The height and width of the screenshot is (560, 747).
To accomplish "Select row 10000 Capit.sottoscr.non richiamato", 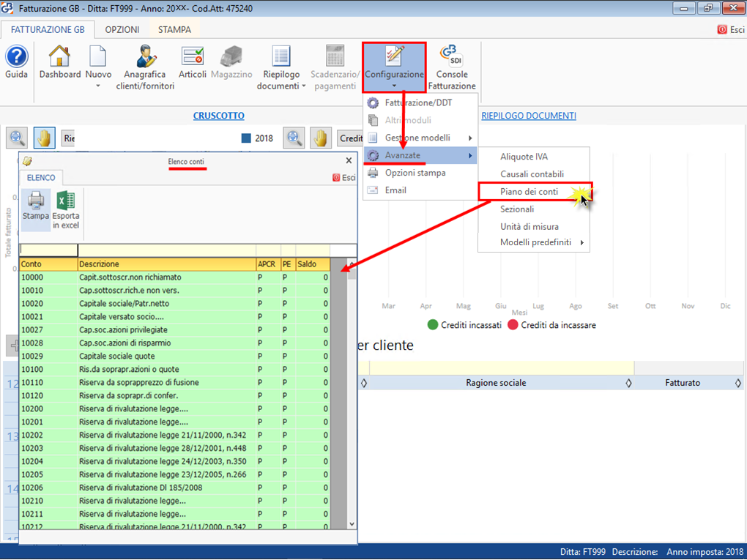I will (x=174, y=277).
